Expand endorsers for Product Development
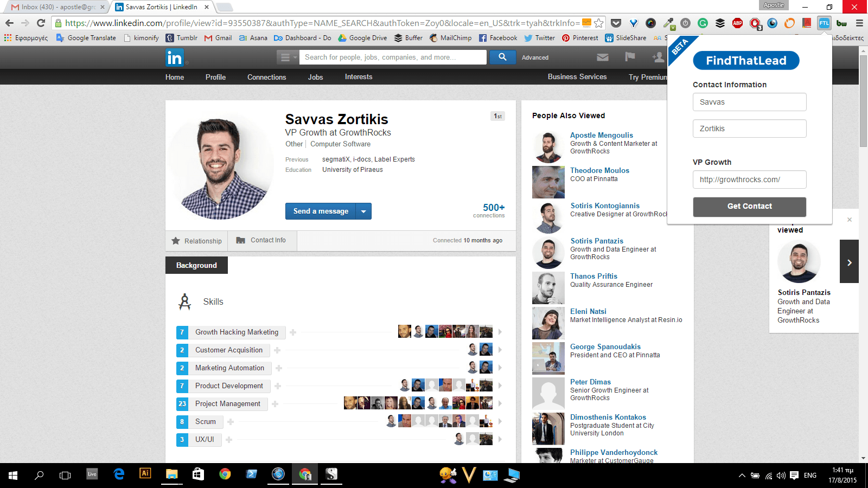The image size is (868, 488). tap(500, 386)
